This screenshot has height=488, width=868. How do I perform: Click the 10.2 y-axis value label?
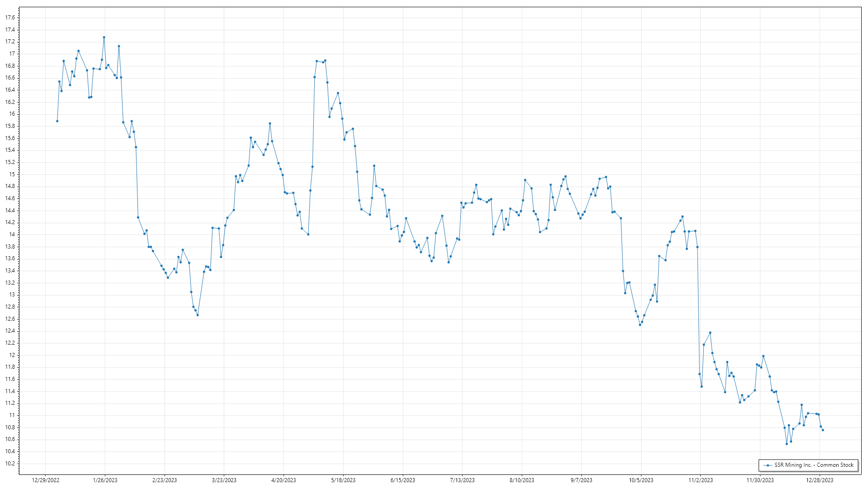tap(10, 464)
